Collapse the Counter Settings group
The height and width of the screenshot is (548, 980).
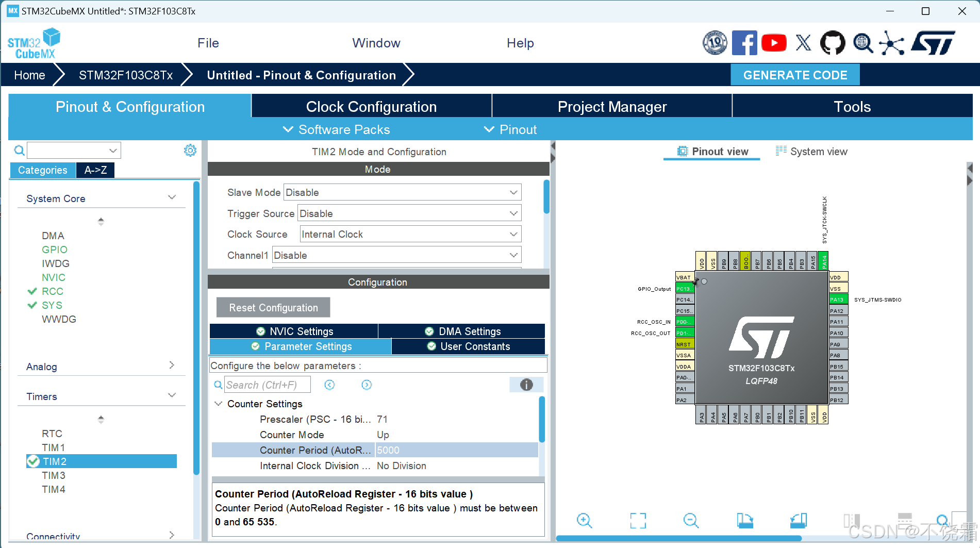tap(219, 404)
